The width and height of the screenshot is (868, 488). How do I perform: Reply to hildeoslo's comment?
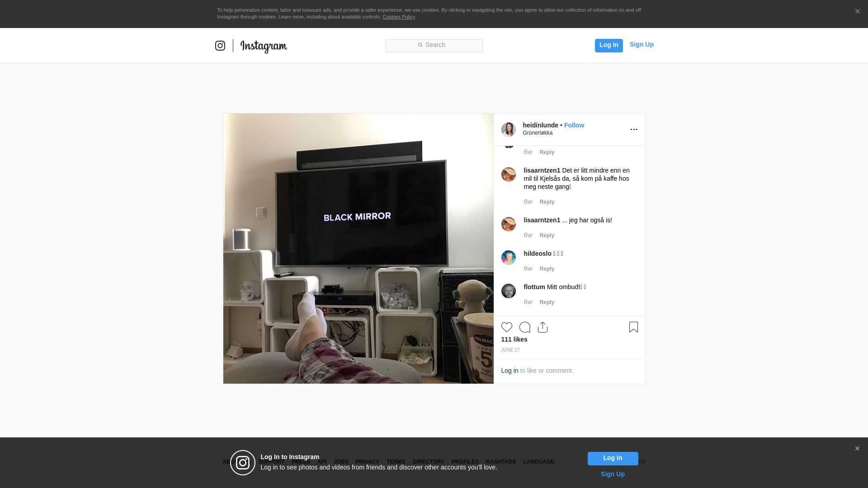547,269
